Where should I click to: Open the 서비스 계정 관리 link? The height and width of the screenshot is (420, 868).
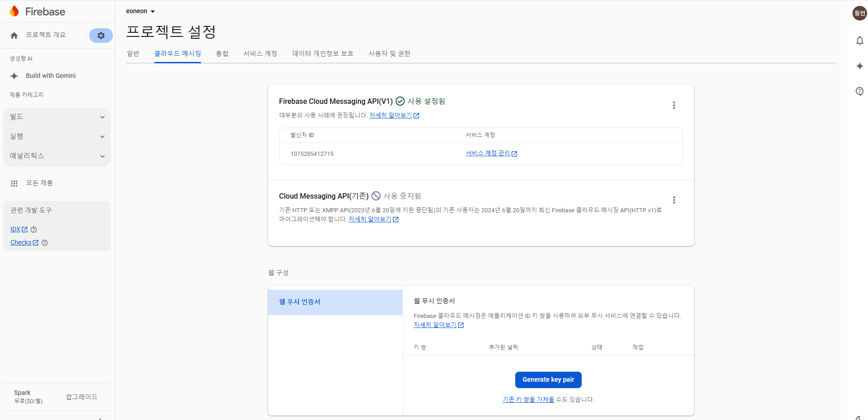pos(492,154)
